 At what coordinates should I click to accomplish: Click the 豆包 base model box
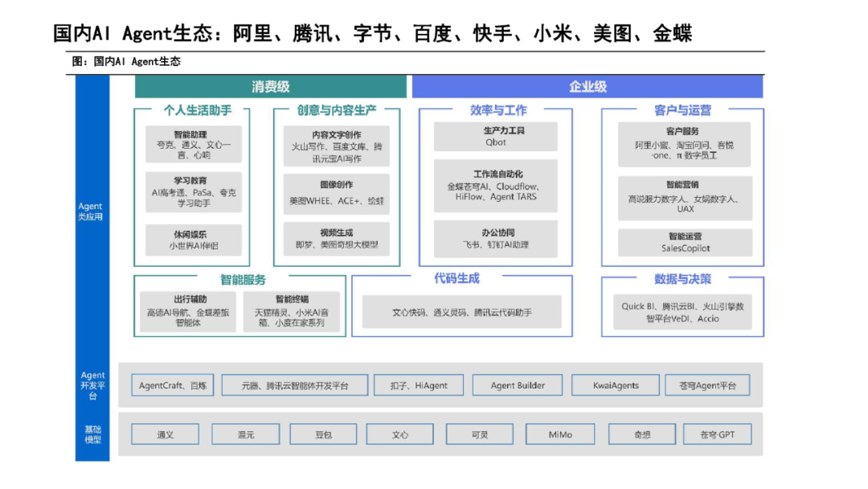coord(323,434)
